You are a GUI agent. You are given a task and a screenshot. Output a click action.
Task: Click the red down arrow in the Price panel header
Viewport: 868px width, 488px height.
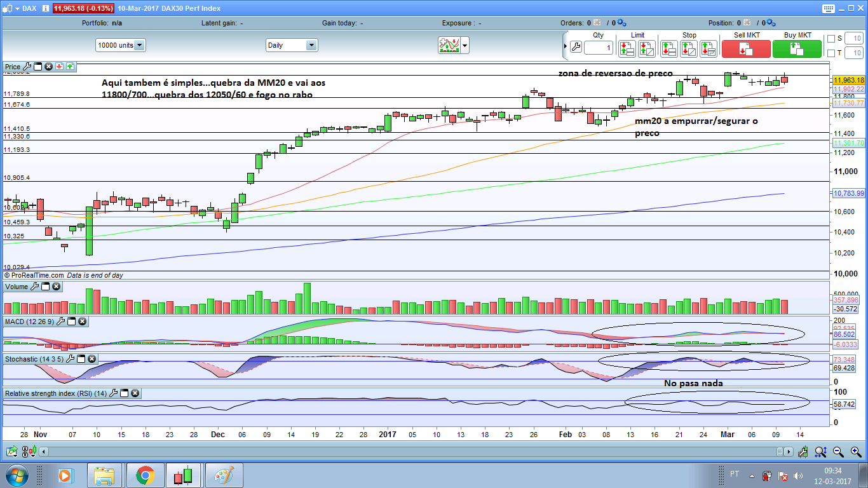click(x=59, y=66)
